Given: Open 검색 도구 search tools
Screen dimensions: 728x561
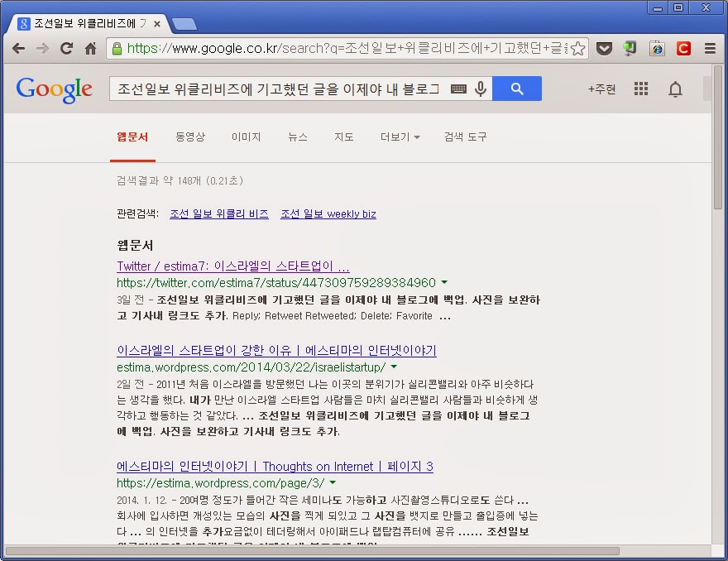Looking at the screenshot, I should 465,137.
